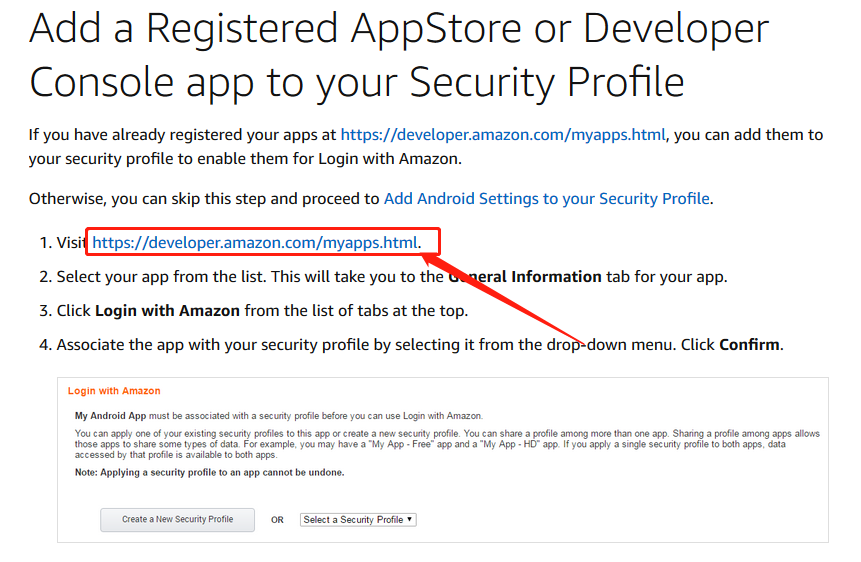Click the bold General Information text in step 2

click(x=530, y=277)
